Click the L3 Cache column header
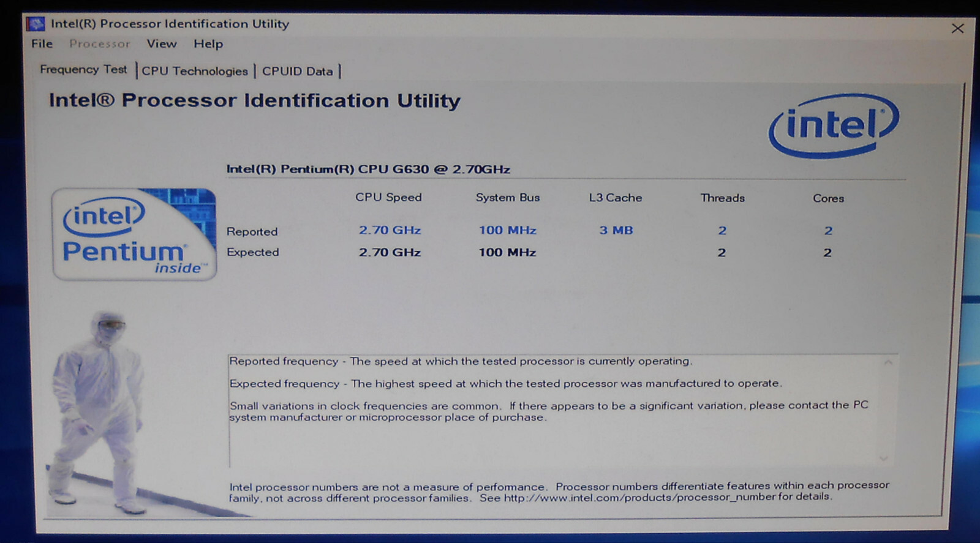 616,198
